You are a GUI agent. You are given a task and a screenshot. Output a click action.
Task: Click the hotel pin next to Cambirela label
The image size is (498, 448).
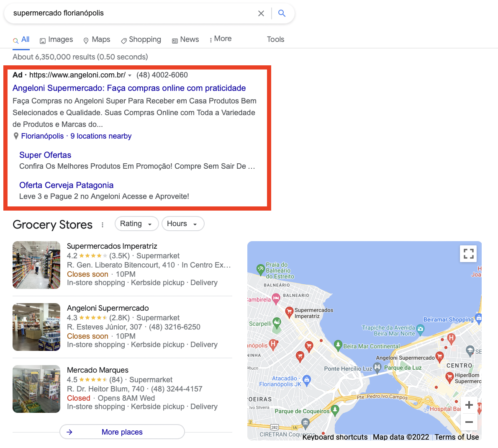pyautogui.click(x=276, y=299)
